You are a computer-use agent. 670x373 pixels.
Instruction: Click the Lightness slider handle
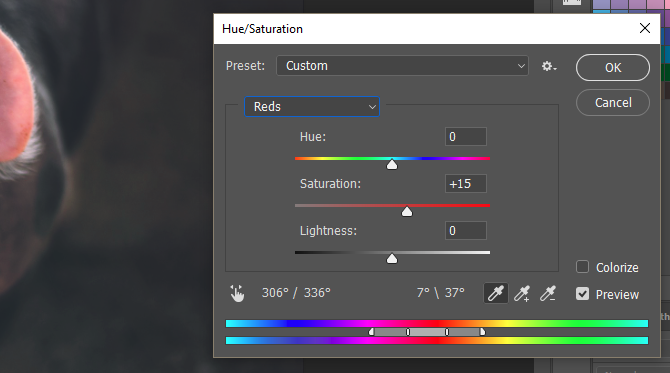[x=392, y=258]
